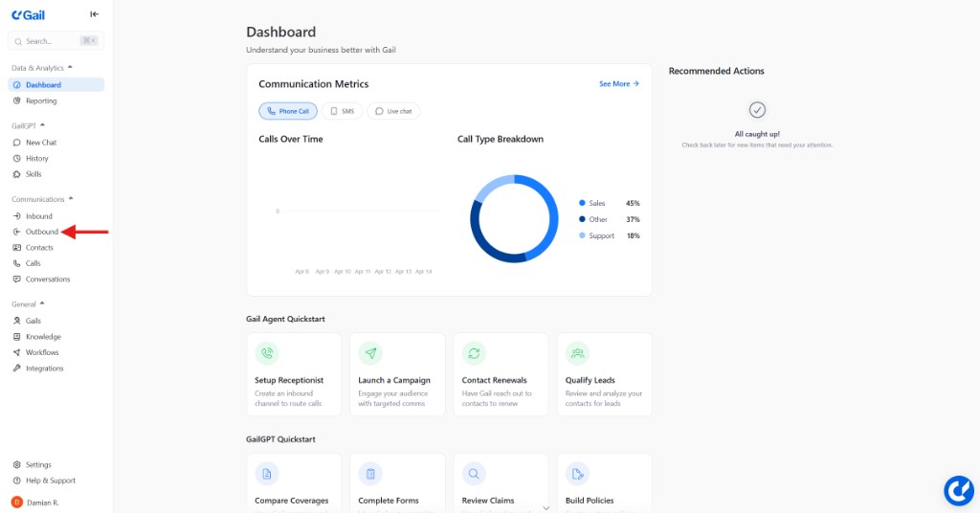The height and width of the screenshot is (513, 980).
Task: Switch metrics to SMS
Action: (x=342, y=111)
